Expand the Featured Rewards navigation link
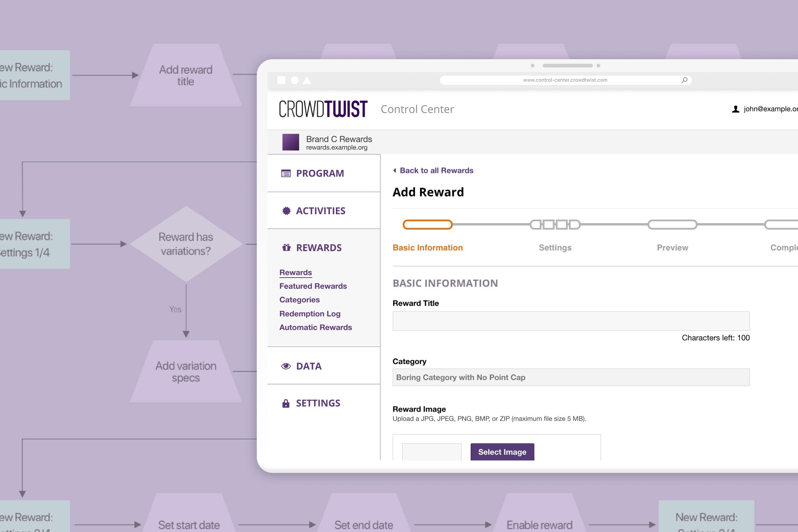 (x=314, y=285)
